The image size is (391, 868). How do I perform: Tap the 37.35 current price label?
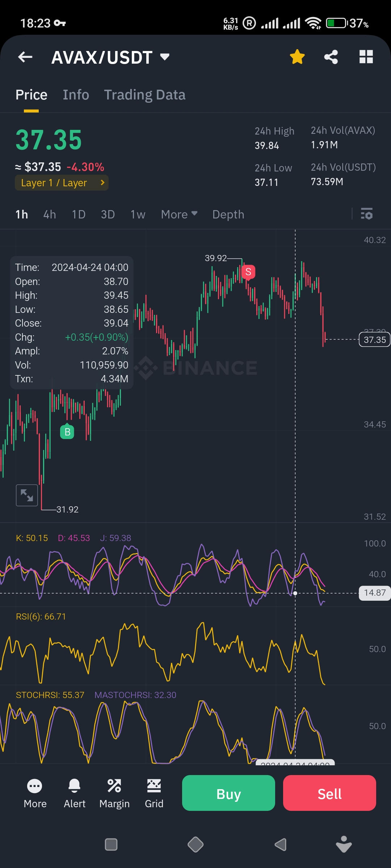[374, 340]
